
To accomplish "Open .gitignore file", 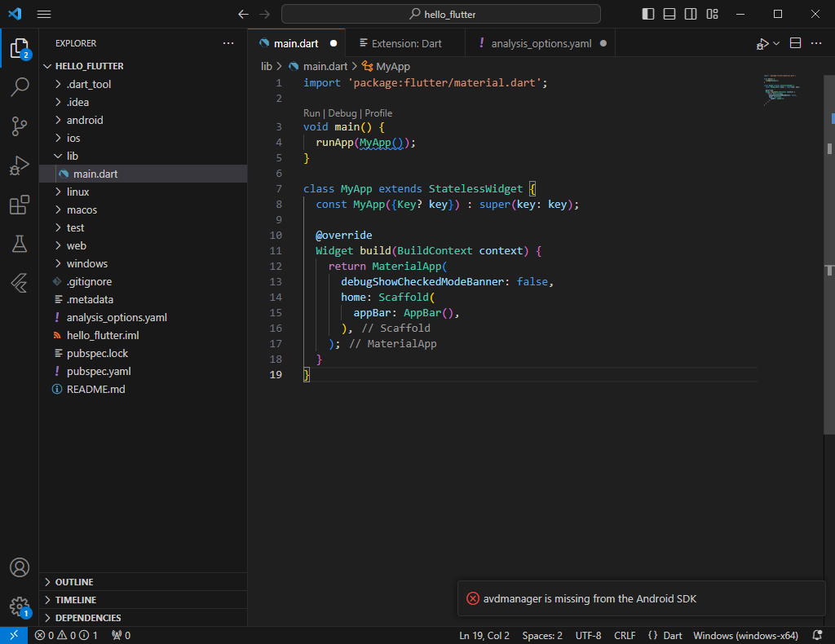I will pos(144,281).
